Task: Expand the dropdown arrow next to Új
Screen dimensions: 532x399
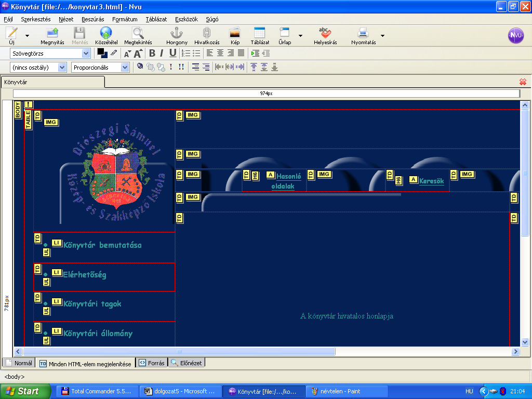Action: point(27,36)
